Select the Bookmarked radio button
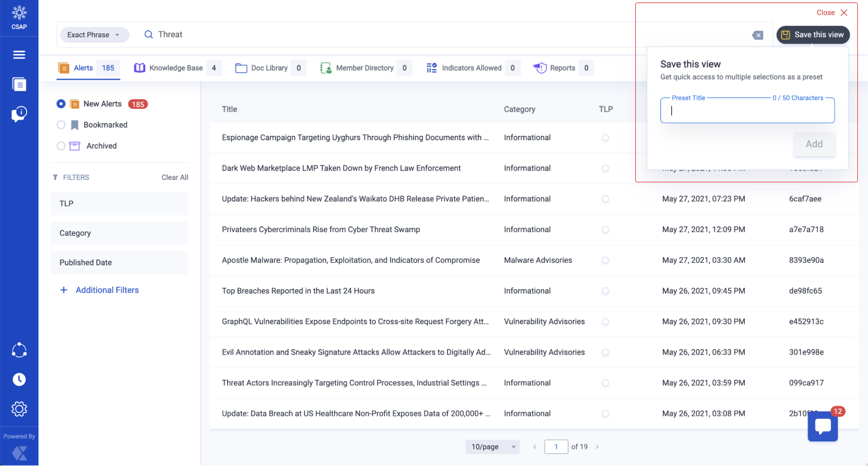The image size is (868, 466). coord(61,125)
